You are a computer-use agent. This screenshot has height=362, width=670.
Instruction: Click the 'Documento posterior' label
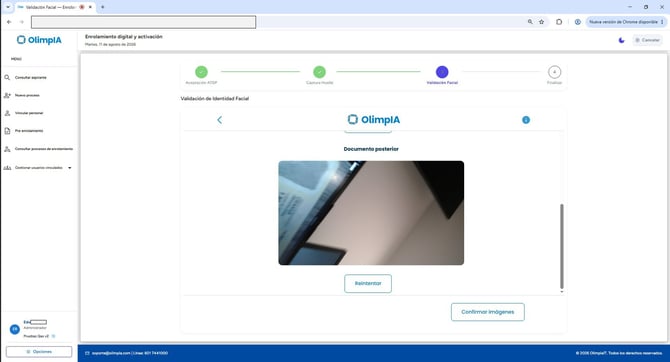point(371,149)
